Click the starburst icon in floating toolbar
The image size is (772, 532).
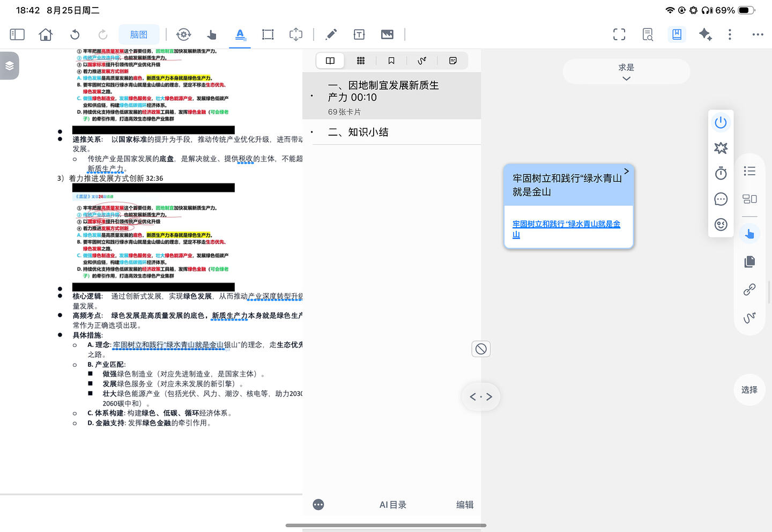721,148
